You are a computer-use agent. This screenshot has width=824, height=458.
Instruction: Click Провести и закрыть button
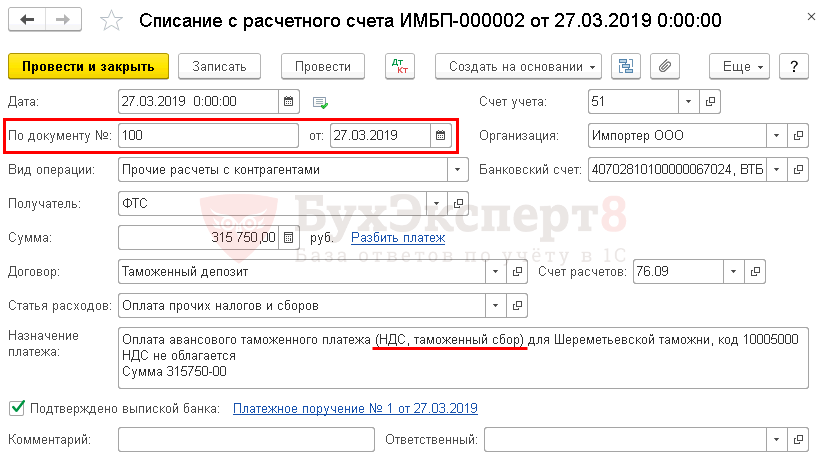[x=88, y=67]
